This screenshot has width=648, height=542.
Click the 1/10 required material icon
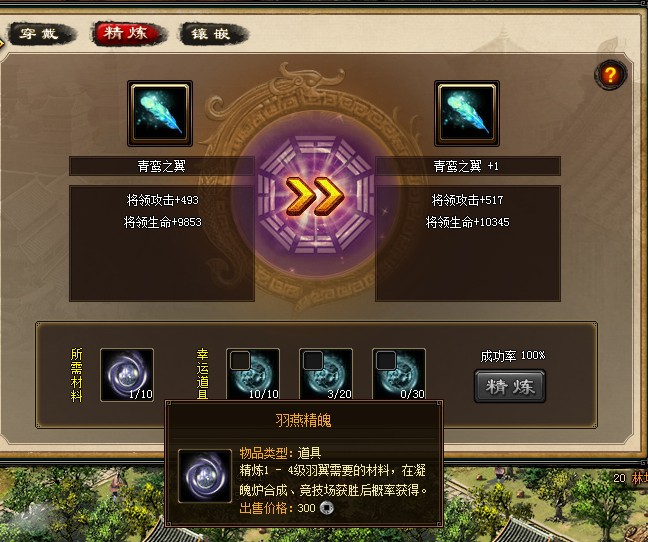tap(127, 375)
